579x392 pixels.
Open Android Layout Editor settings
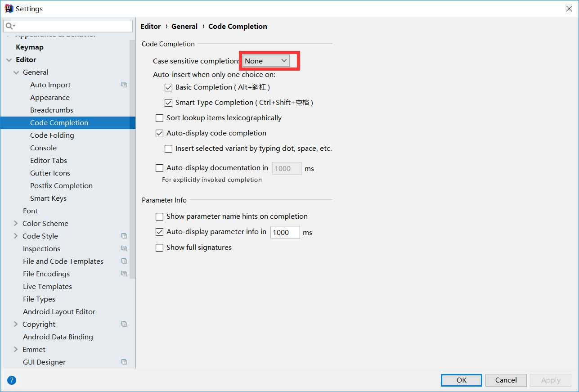pos(59,311)
